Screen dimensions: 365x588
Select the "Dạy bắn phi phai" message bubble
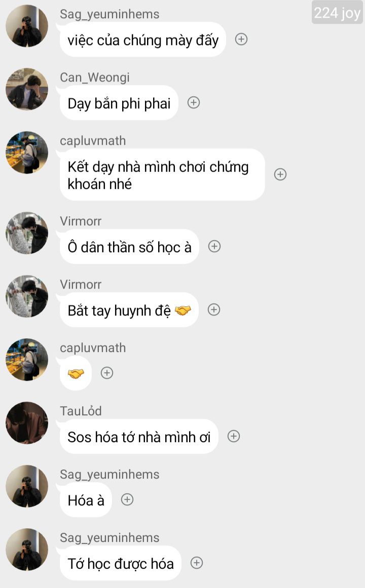point(119,103)
